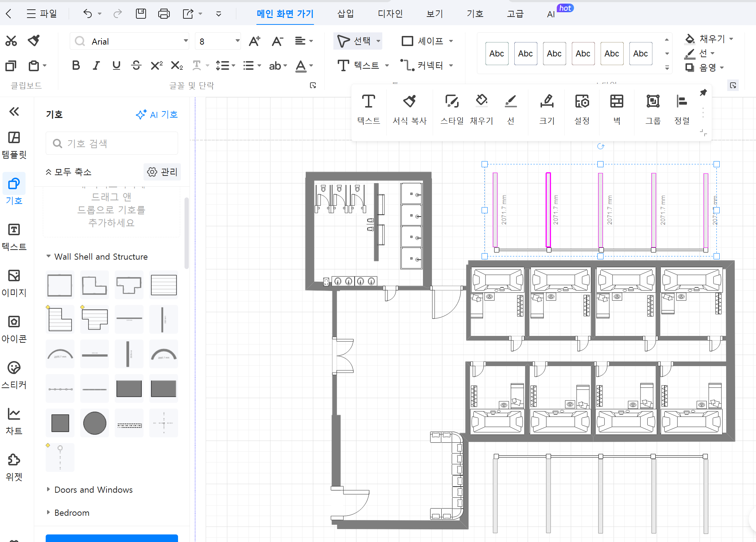Click the 관리 button
The height and width of the screenshot is (542, 756).
(x=162, y=172)
